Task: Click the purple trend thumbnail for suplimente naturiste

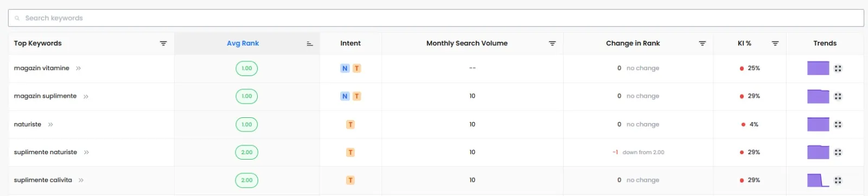Action: coord(818,152)
